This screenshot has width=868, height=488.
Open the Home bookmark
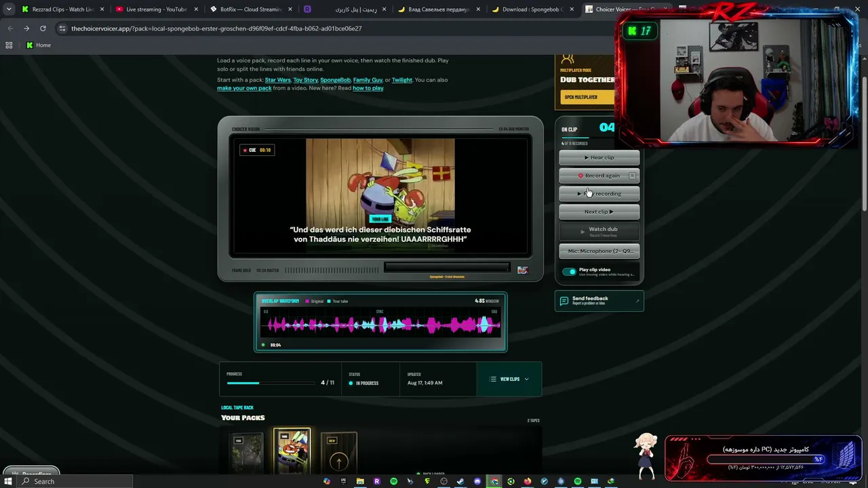pos(39,45)
